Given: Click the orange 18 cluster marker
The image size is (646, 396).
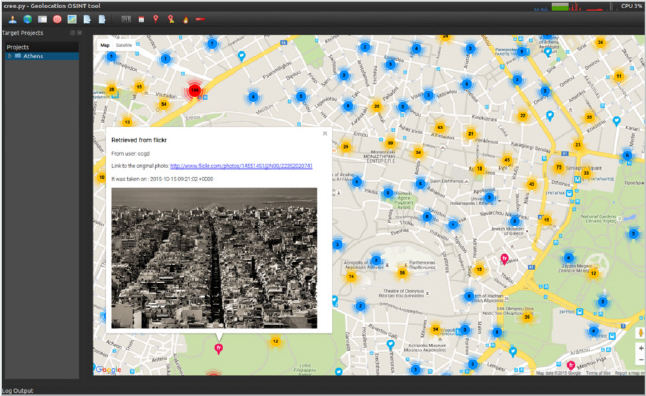Looking at the screenshot, I should point(479,169).
